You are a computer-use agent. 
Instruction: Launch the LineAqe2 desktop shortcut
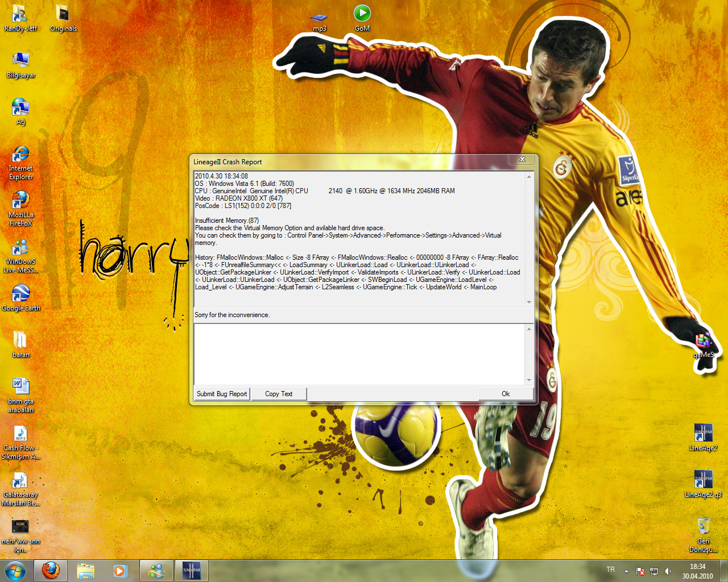703,437
